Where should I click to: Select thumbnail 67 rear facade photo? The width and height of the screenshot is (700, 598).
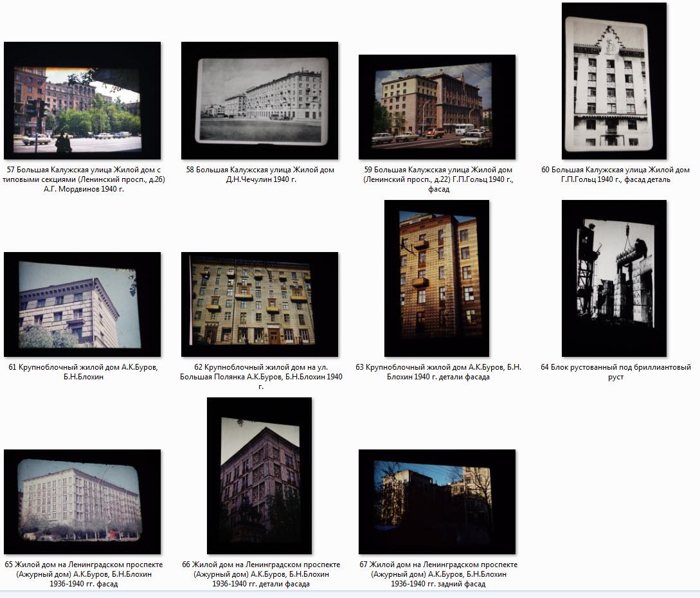point(437,502)
